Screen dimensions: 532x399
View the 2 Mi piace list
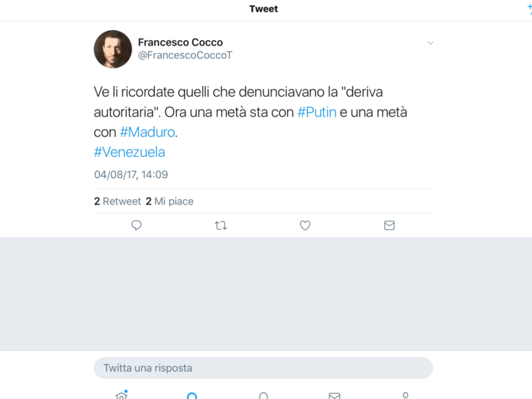[170, 201]
